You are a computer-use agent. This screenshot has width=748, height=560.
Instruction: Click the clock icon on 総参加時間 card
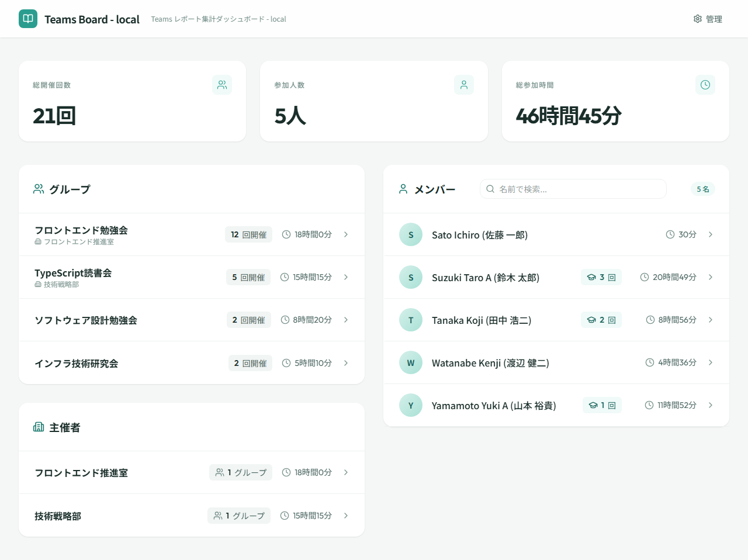pyautogui.click(x=705, y=85)
